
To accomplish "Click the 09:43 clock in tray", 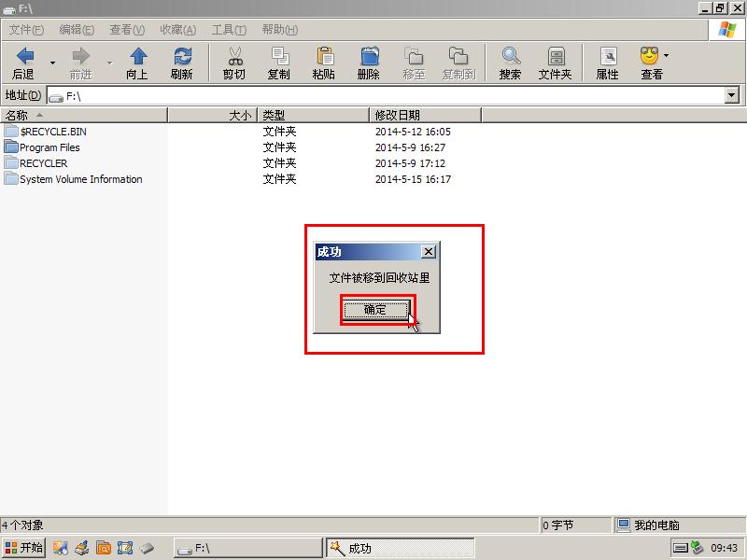I will [725, 548].
